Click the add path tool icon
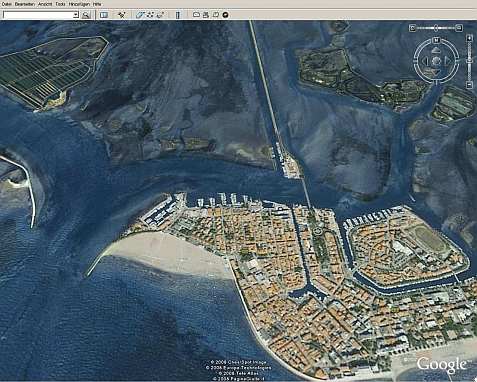The image size is (477, 382). pos(150,15)
